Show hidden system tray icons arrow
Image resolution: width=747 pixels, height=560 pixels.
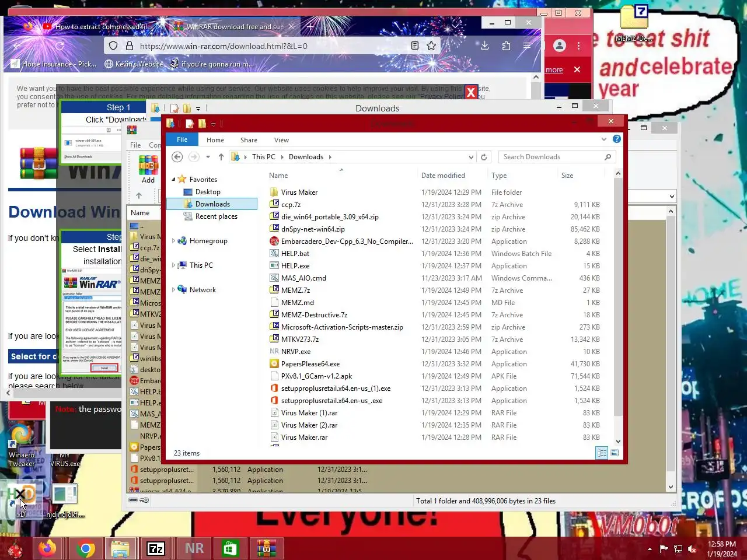pyautogui.click(x=650, y=549)
